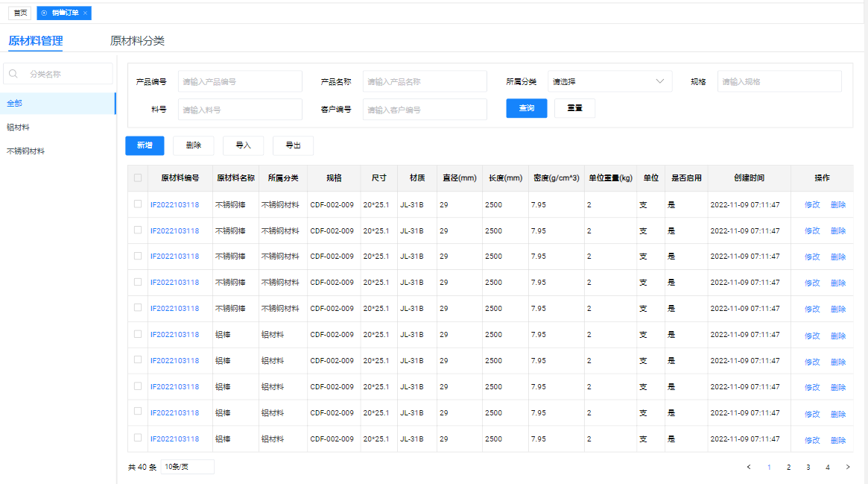The height and width of the screenshot is (484, 868).
Task: Click the 重置 button
Action: [574, 108]
